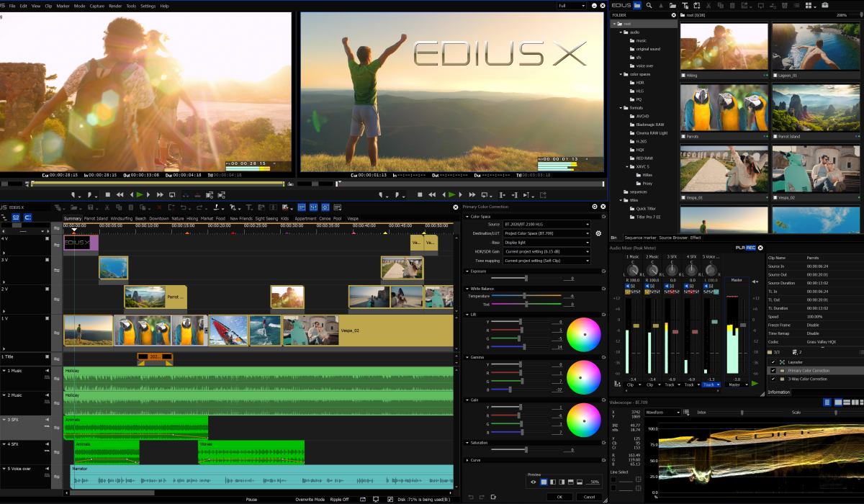
Task: Switch to the Sequence marker tab
Action: click(640, 238)
